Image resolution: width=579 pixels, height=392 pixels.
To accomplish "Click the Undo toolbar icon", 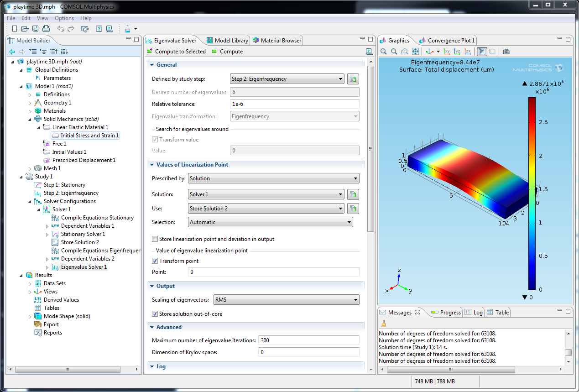I will pos(61,29).
